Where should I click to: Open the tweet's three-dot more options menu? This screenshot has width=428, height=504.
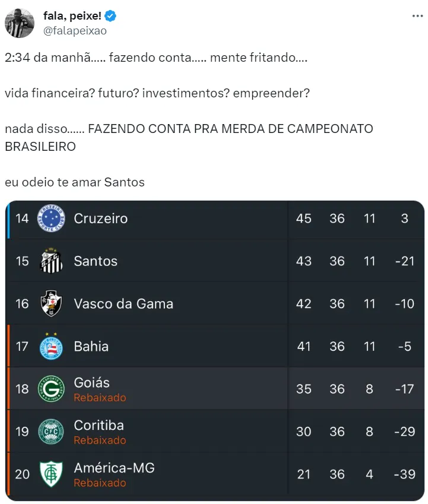pyautogui.click(x=417, y=16)
